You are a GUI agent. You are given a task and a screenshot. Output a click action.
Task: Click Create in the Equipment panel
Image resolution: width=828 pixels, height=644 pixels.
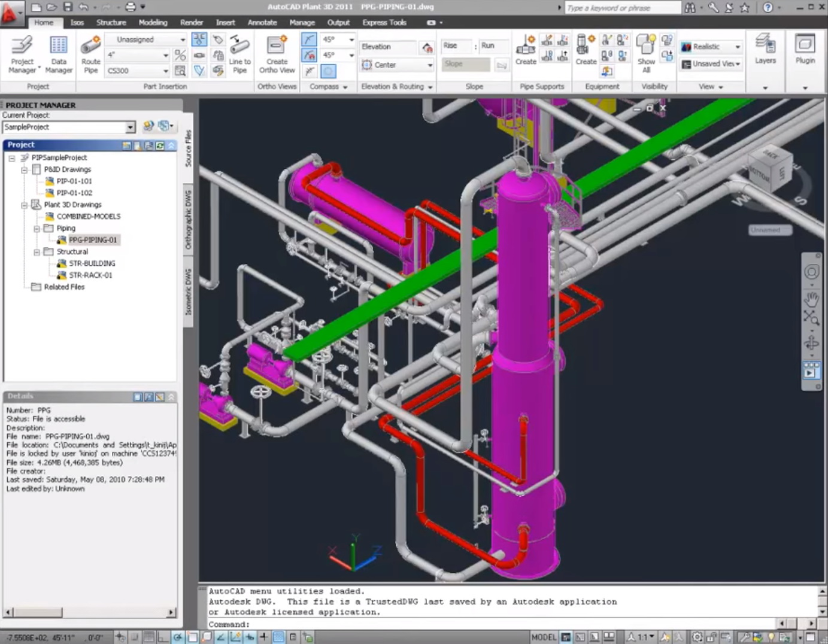pyautogui.click(x=585, y=51)
